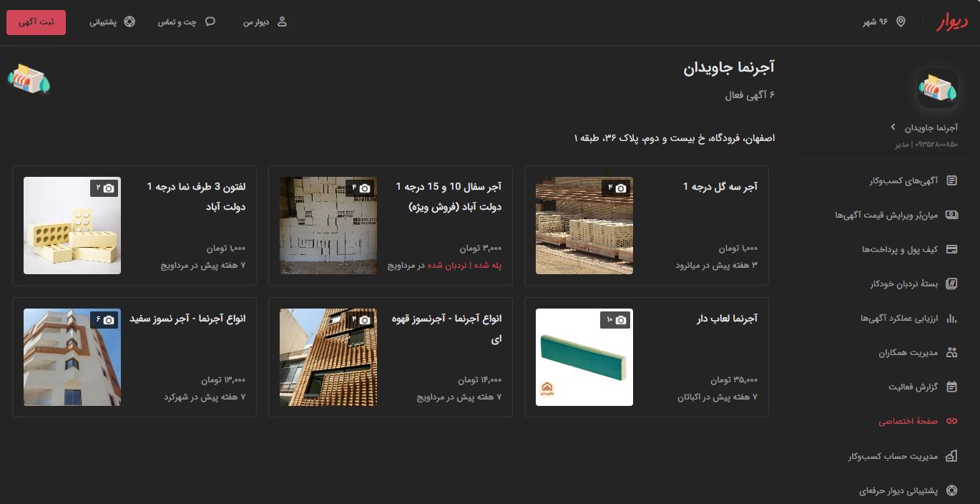Open مدیریت حساب کسب‌وکار
Viewport: 980px width, 504px height.
[903, 456]
